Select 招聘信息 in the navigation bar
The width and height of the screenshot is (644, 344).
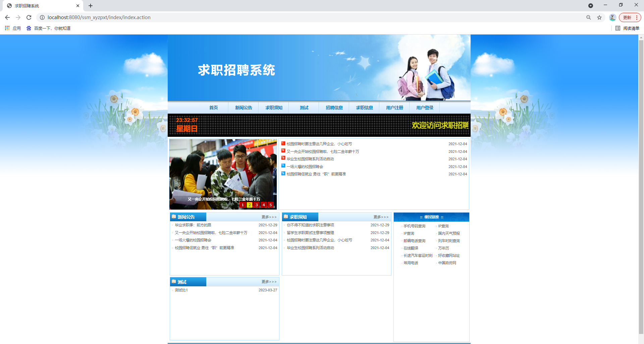click(x=334, y=108)
